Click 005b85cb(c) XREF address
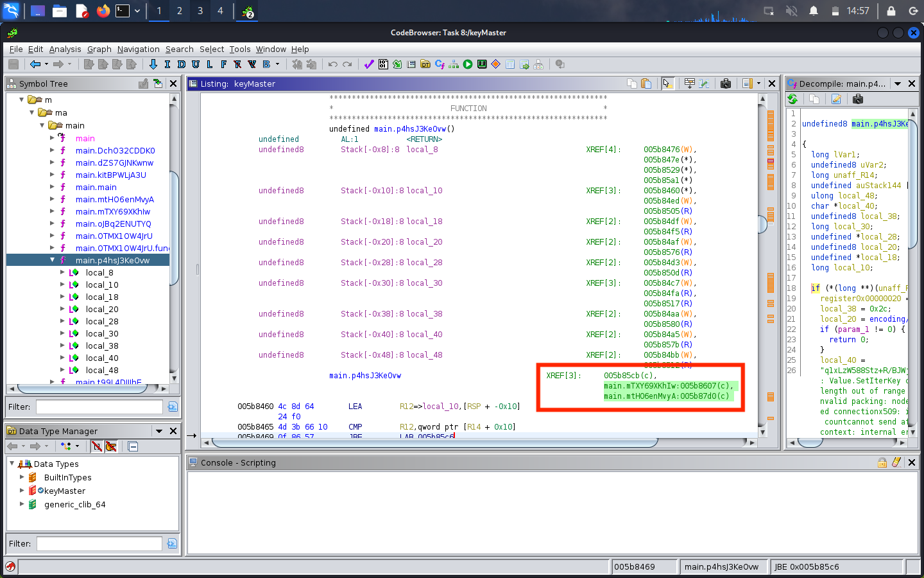Screen dimensions: 924x578 (x=629, y=376)
